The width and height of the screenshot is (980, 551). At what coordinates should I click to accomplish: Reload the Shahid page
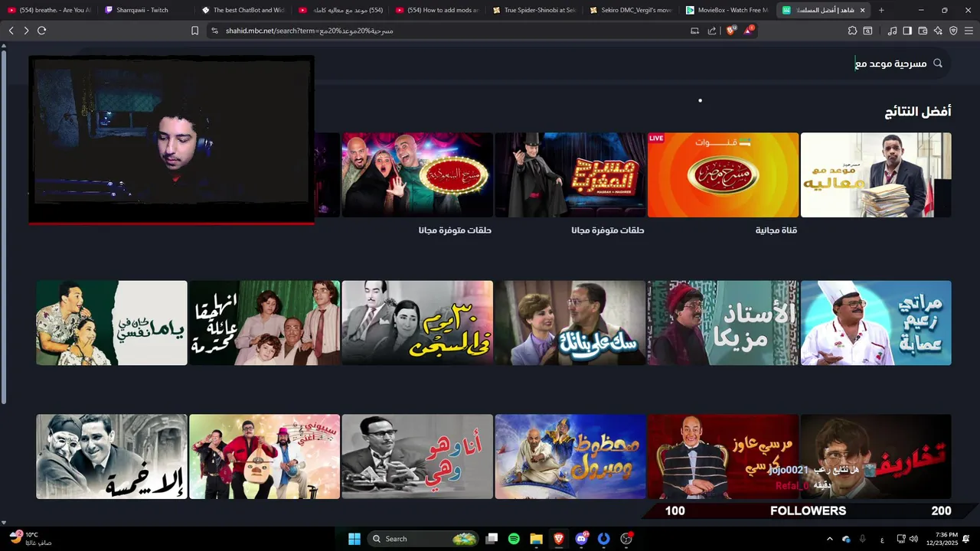(41, 31)
